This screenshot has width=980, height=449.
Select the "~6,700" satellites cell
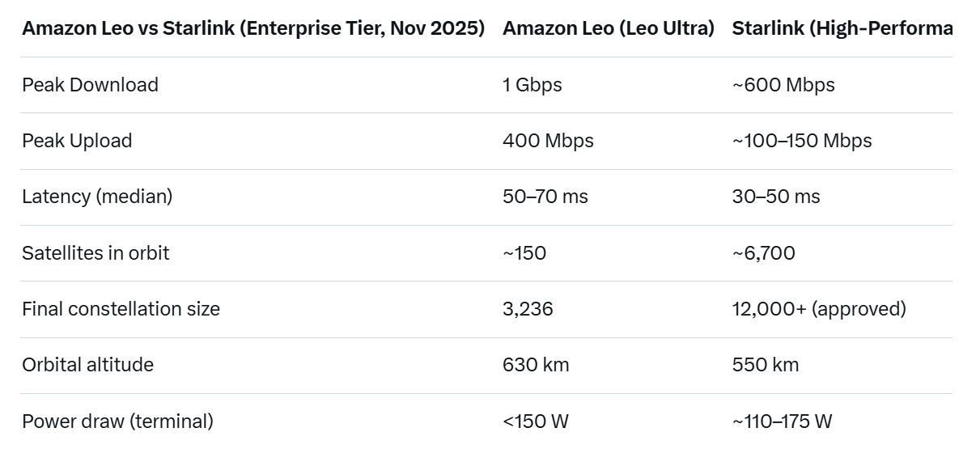[x=763, y=253]
